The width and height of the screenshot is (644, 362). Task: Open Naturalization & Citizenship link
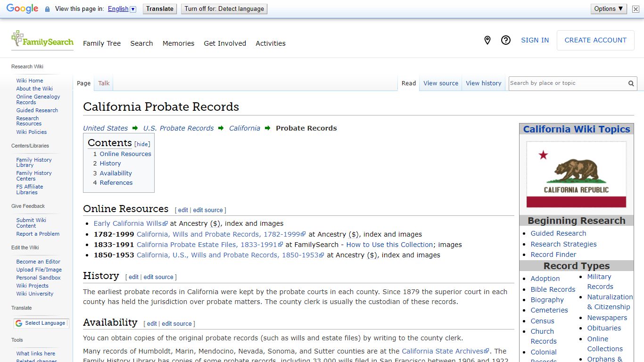click(610, 302)
